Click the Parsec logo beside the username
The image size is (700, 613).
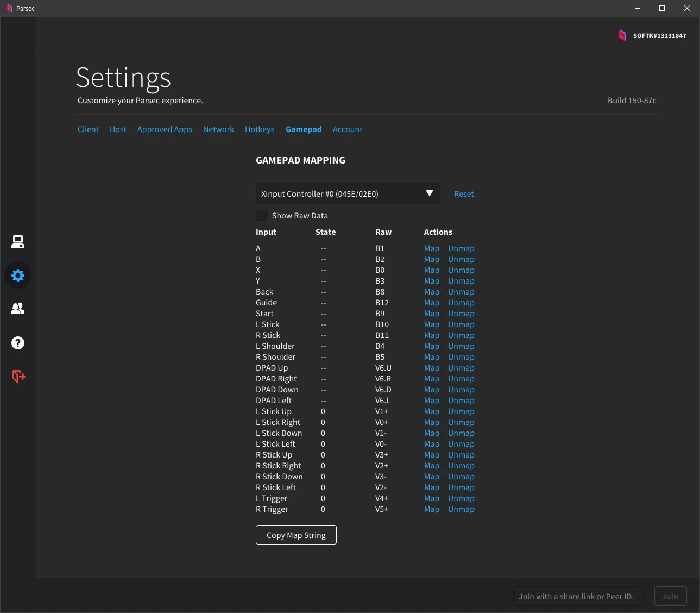622,35
